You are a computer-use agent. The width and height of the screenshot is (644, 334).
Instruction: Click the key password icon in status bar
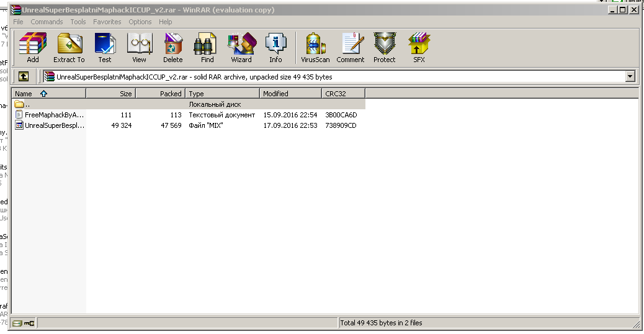point(29,323)
